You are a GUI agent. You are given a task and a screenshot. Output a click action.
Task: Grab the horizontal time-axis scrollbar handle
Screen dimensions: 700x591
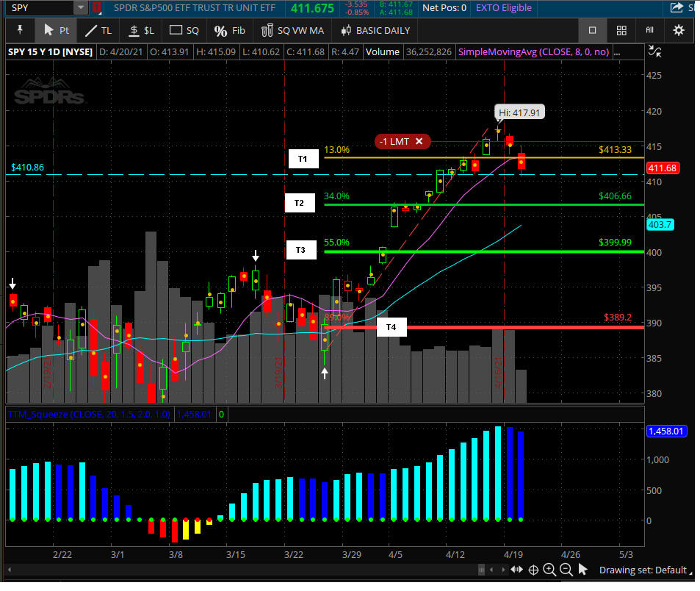click(482, 570)
